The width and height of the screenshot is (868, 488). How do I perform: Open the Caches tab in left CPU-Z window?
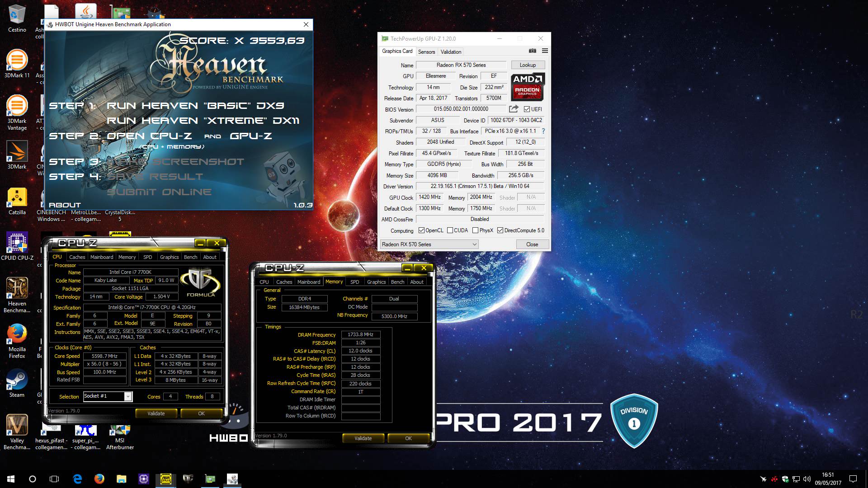(x=77, y=257)
